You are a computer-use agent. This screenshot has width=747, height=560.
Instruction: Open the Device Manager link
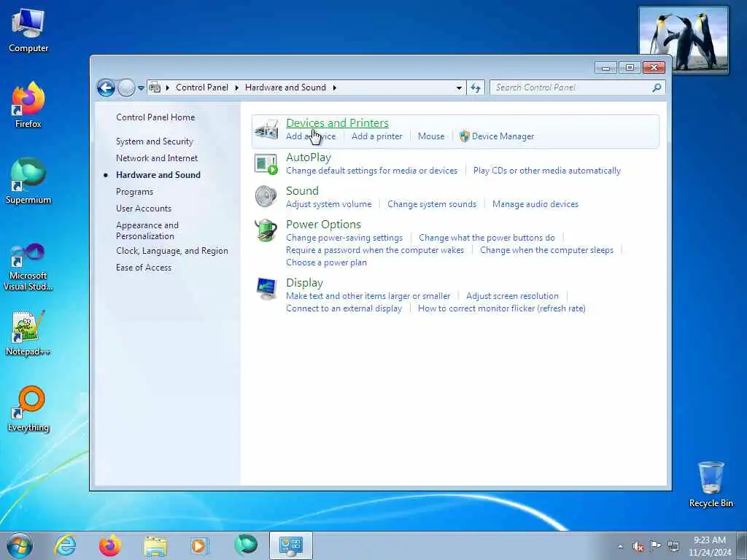click(503, 136)
